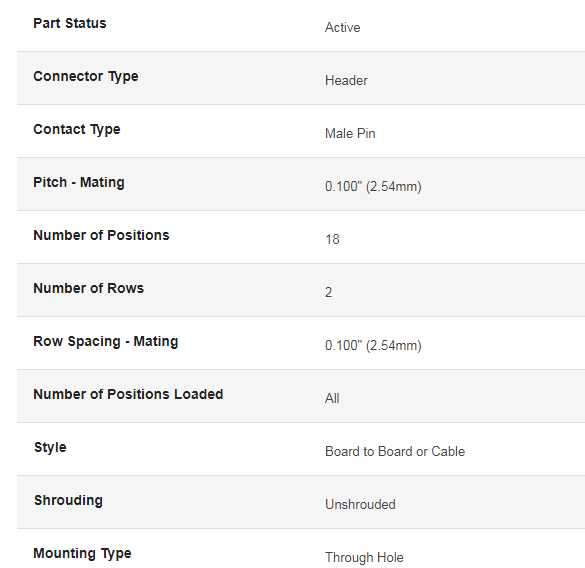Select the Through Hole mounting value
Image resolution: width=585 pixels, height=568 pixels.
pyautogui.click(x=364, y=558)
